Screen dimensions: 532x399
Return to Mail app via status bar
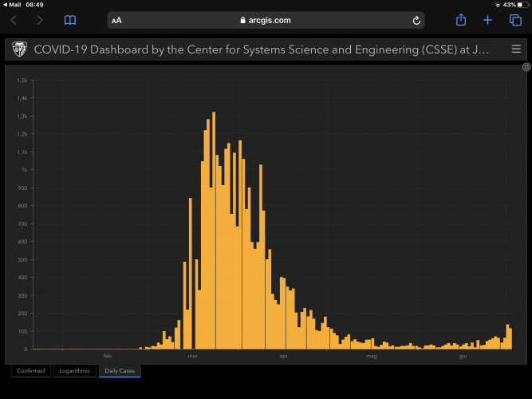12,5
